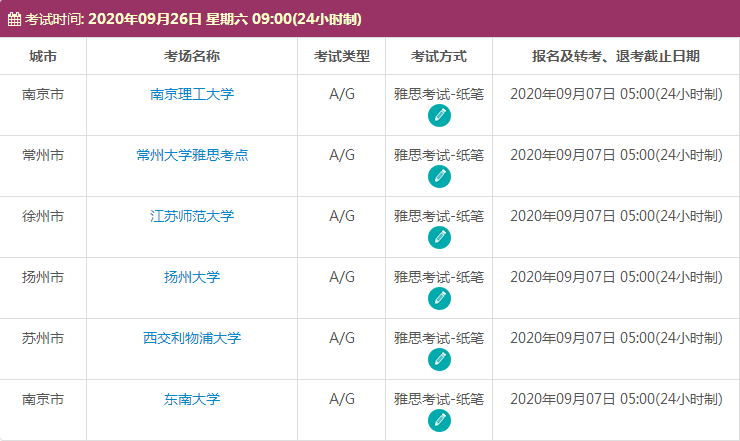Click the calendar icon beside 考试时间

click(14, 19)
